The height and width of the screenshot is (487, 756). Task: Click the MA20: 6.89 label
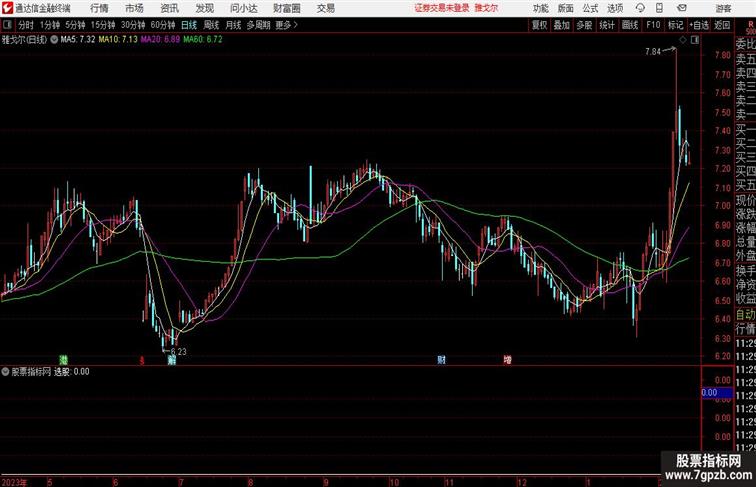[x=160, y=40]
